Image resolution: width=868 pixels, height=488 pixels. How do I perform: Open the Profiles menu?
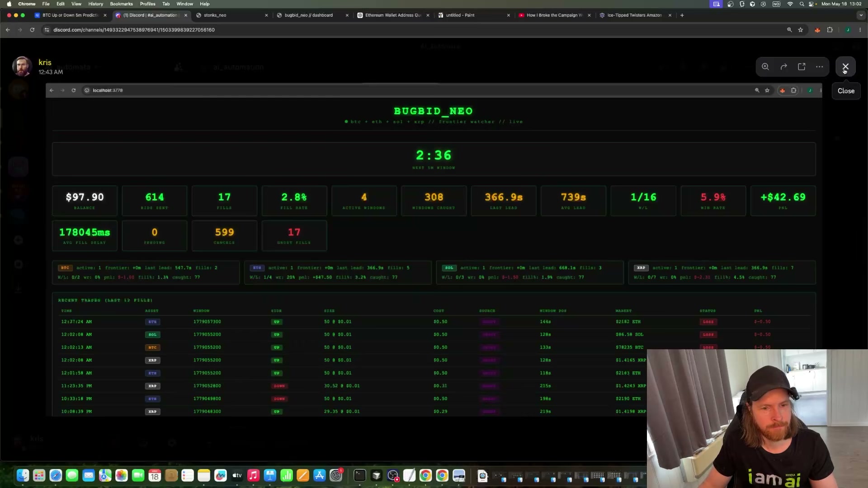[x=147, y=4]
